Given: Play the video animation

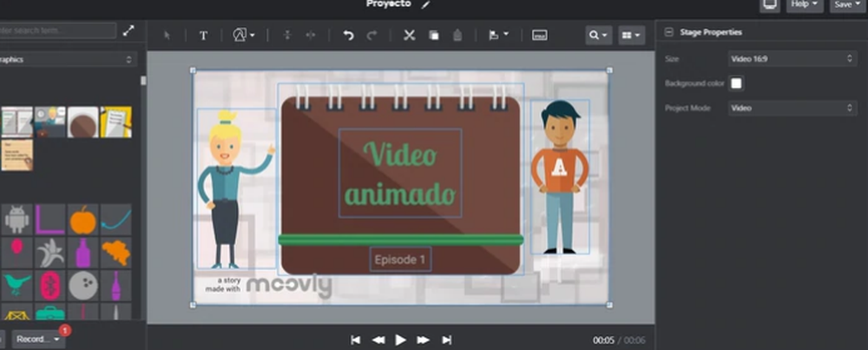Looking at the screenshot, I should (x=401, y=340).
